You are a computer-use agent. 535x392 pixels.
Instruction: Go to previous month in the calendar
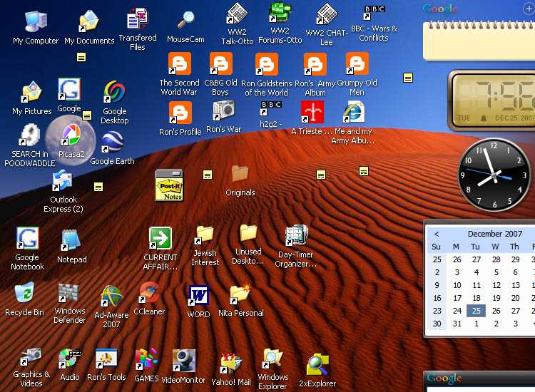point(437,234)
